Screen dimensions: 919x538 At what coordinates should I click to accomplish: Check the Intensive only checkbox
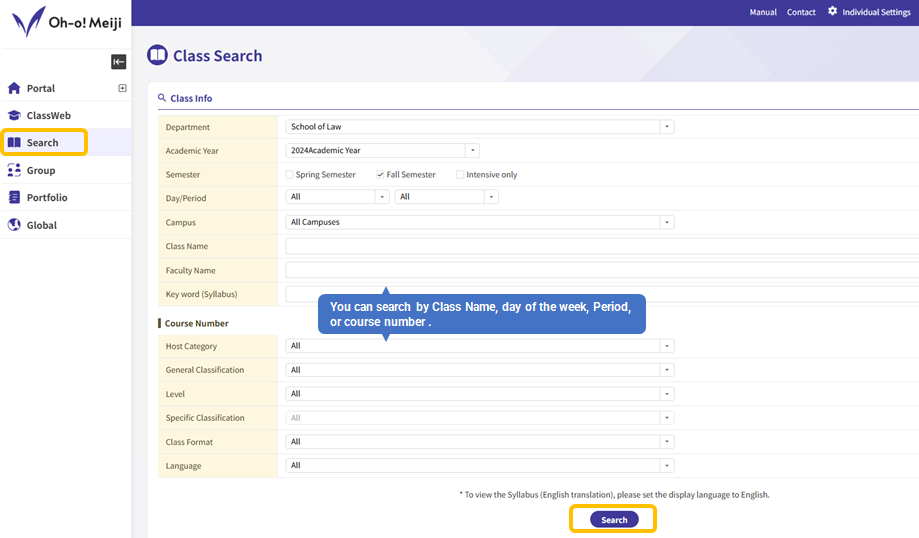tap(460, 175)
